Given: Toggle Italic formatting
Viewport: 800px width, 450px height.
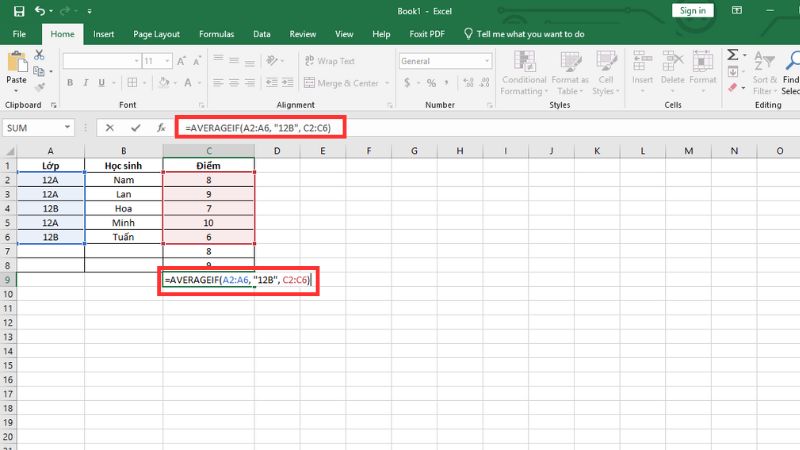Looking at the screenshot, I should (x=84, y=84).
